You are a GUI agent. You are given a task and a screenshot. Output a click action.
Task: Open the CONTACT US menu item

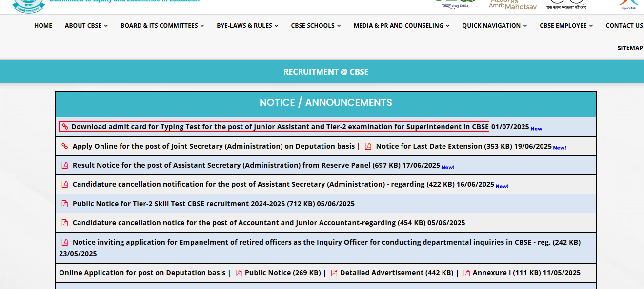[x=624, y=26]
